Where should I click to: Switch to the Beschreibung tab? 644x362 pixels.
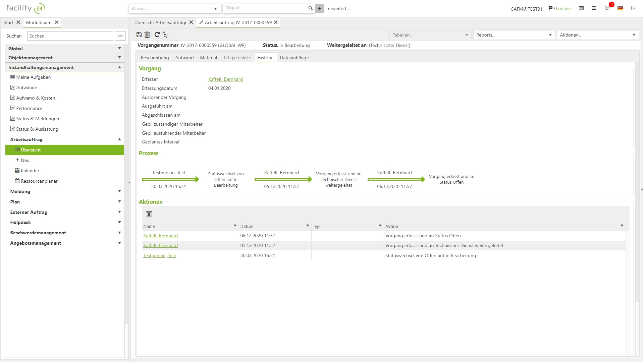click(155, 58)
